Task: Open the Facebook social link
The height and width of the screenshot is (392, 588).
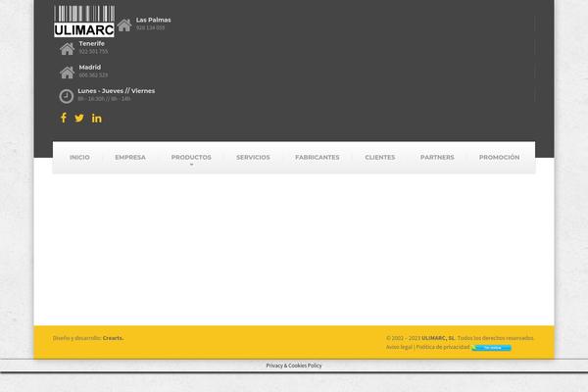Action: (64, 118)
